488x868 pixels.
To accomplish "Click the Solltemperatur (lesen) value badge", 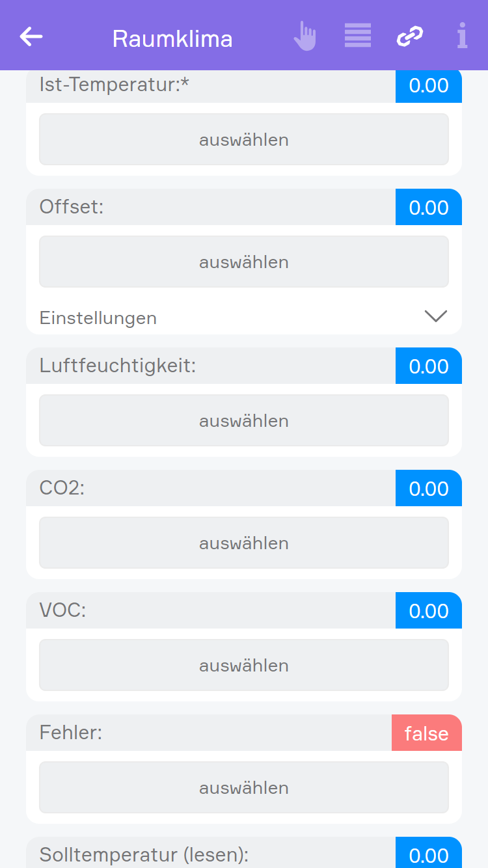I will tap(429, 854).
